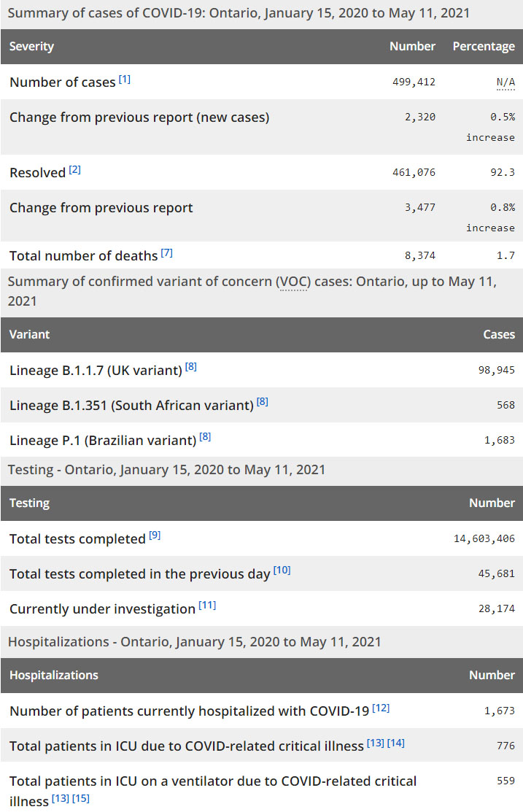
Task: Open footnote 8 for Lineage P.1 Brazilian variant
Action: click(205, 437)
